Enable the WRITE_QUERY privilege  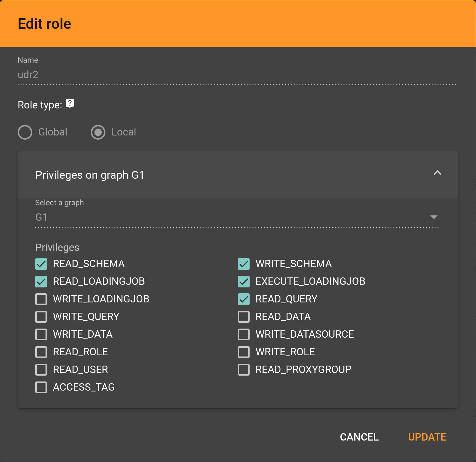41,317
